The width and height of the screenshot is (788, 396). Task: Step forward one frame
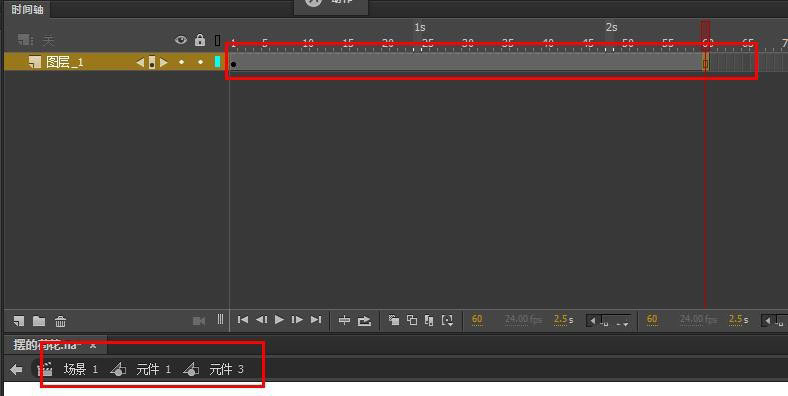[x=298, y=320]
